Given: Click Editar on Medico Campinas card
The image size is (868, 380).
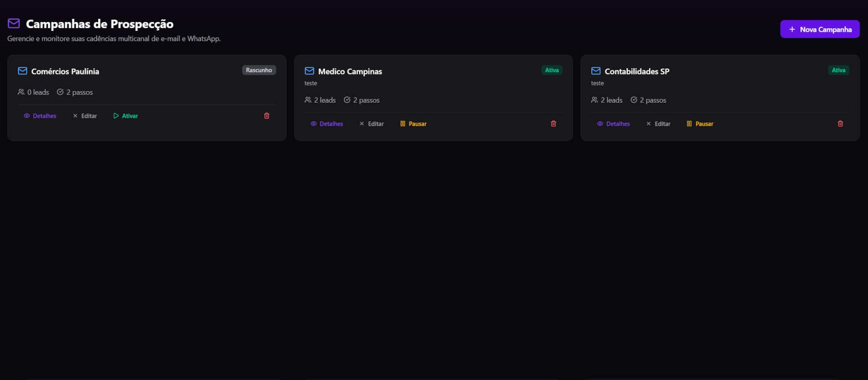Looking at the screenshot, I should coord(372,124).
